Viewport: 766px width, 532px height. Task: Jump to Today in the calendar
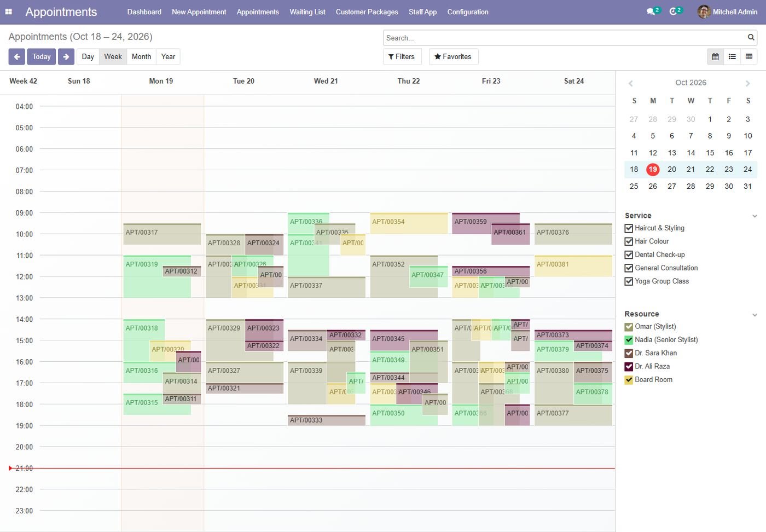42,57
